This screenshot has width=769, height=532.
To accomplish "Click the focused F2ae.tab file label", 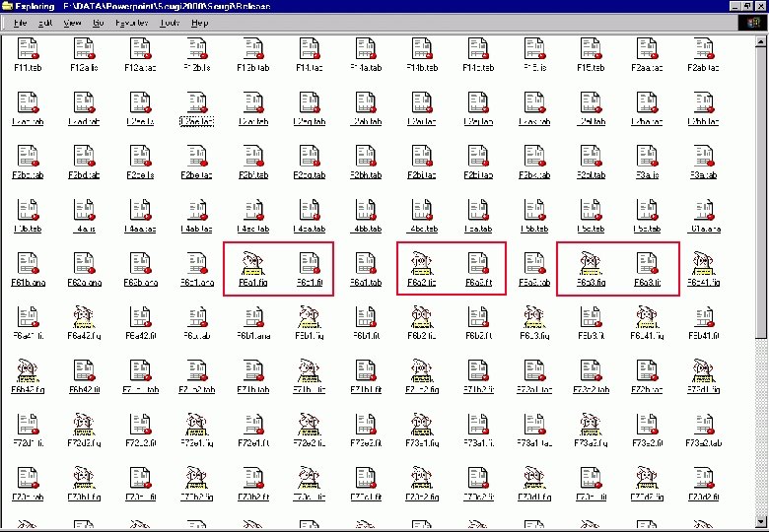I will [196, 121].
